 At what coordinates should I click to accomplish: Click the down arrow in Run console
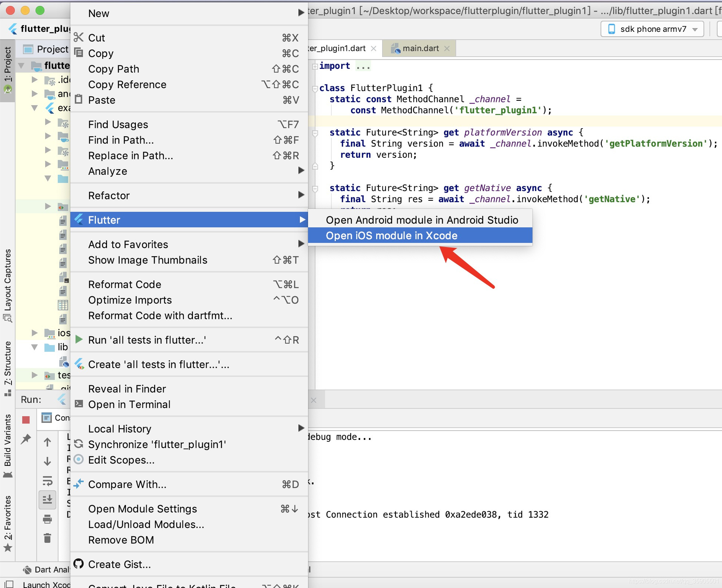(47, 461)
